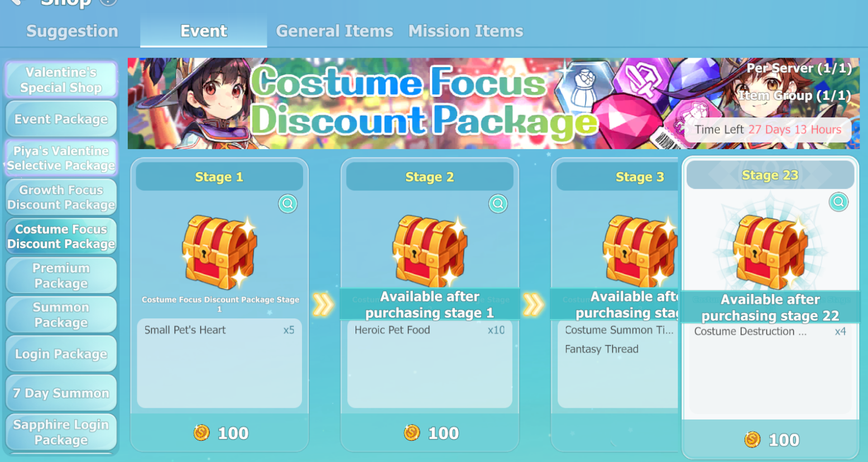This screenshot has height=462, width=868.
Task: Click the magnifier icon on Stage 1 card
Action: 287,204
